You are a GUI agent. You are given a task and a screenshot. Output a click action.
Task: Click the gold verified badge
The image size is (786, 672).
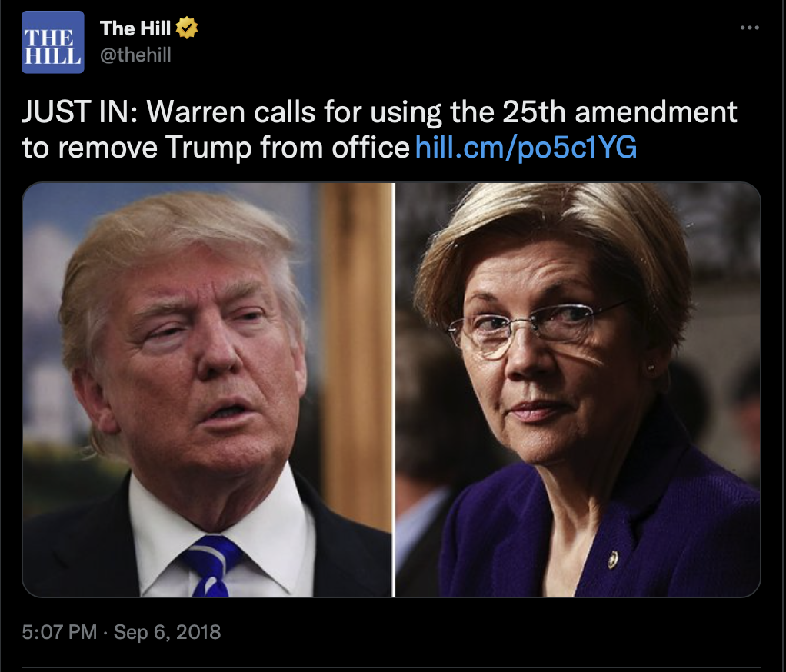(x=186, y=28)
